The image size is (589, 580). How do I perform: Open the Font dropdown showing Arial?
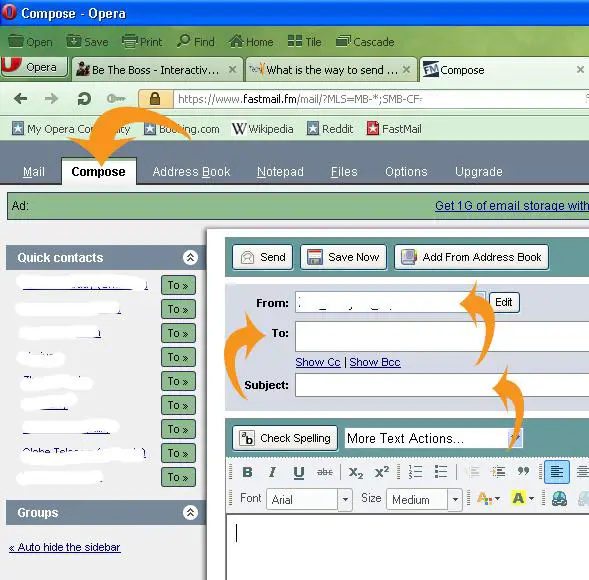tap(309, 499)
